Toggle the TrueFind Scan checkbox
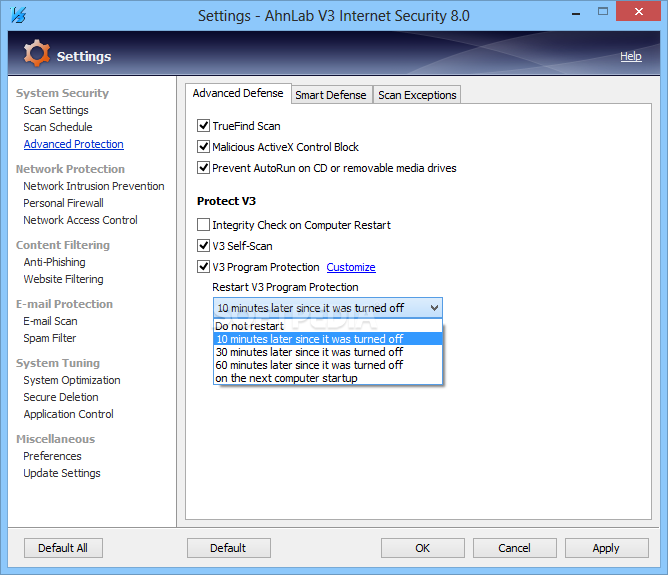Viewport: 668px width, 575px height. (x=204, y=126)
